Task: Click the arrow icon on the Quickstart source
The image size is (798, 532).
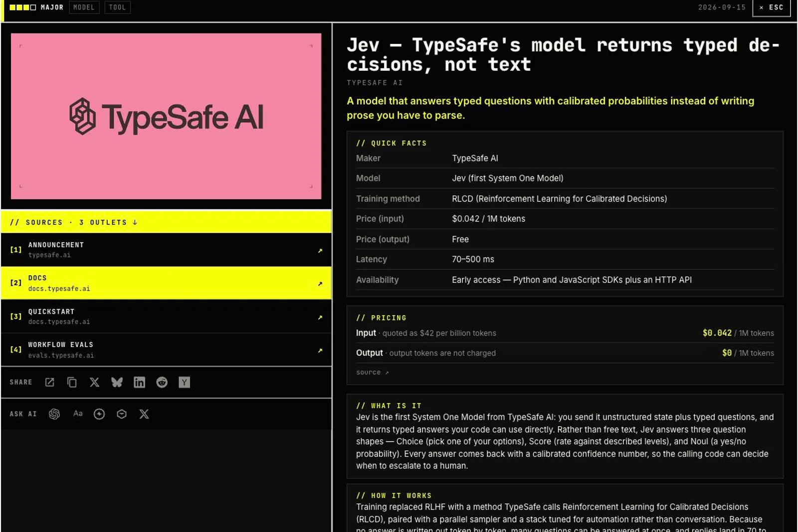Action: click(x=320, y=317)
